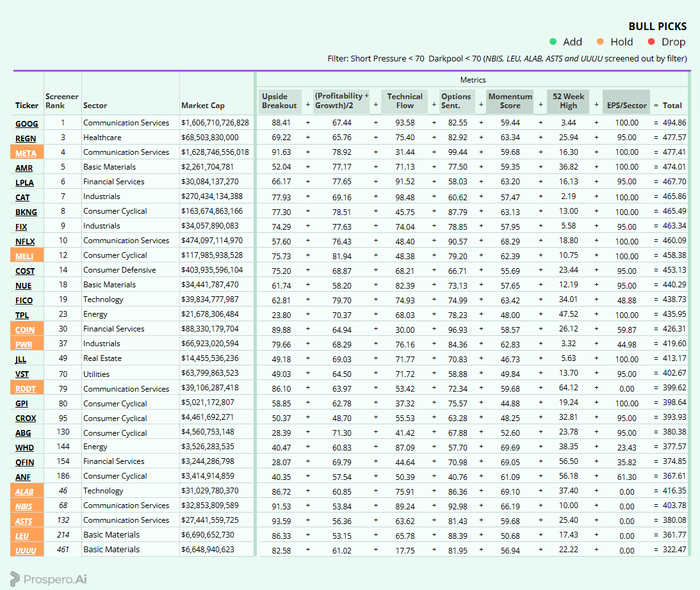Image resolution: width=700 pixels, height=590 pixels.
Task: Open the ASTS ticker link
Action: coord(24,521)
